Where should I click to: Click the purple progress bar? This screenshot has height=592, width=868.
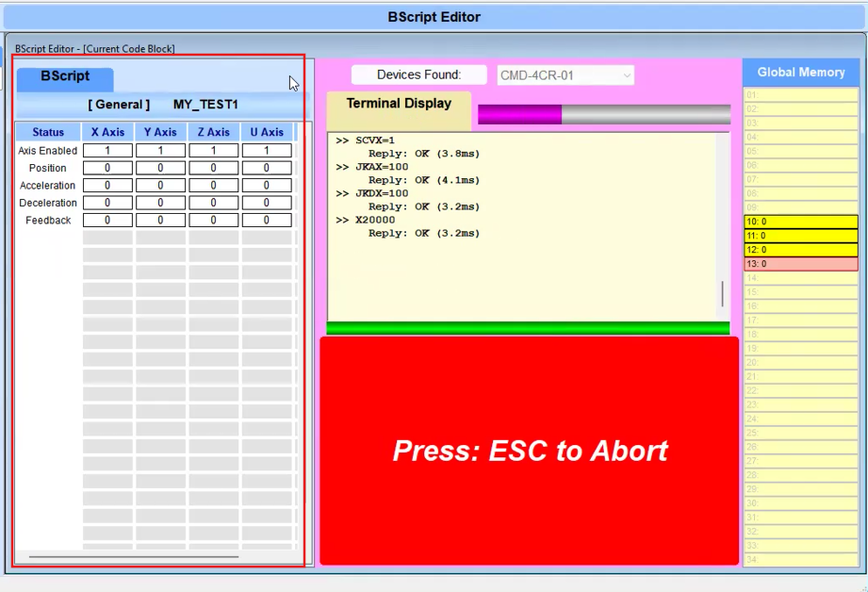point(604,115)
